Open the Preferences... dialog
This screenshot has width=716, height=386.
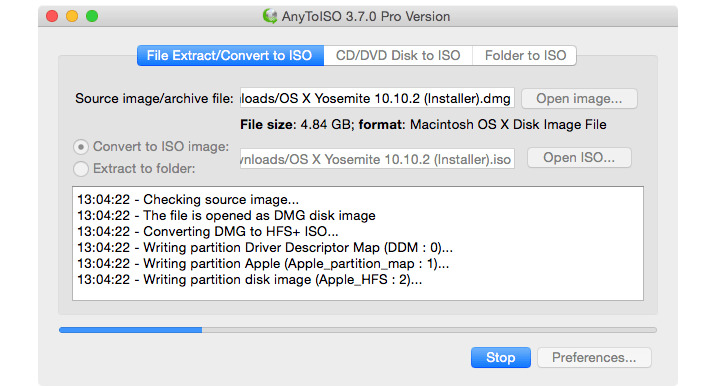tap(594, 357)
